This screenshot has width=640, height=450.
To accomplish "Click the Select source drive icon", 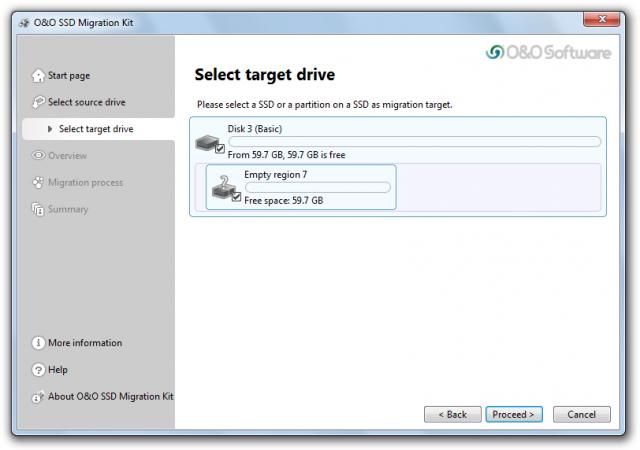I will coord(38,102).
